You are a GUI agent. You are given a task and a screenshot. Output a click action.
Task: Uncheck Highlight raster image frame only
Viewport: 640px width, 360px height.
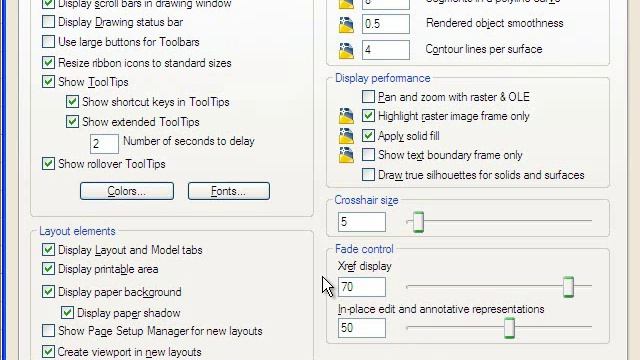[x=368, y=116]
